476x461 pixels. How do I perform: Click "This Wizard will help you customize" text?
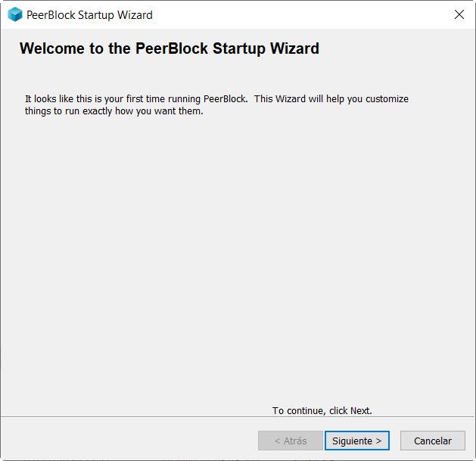(x=331, y=99)
